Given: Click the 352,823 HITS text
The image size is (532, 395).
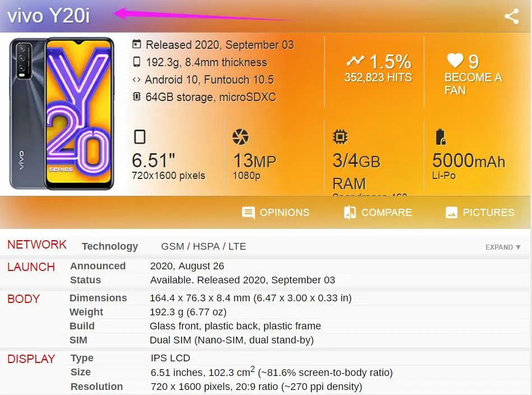Looking at the screenshot, I should [378, 77].
